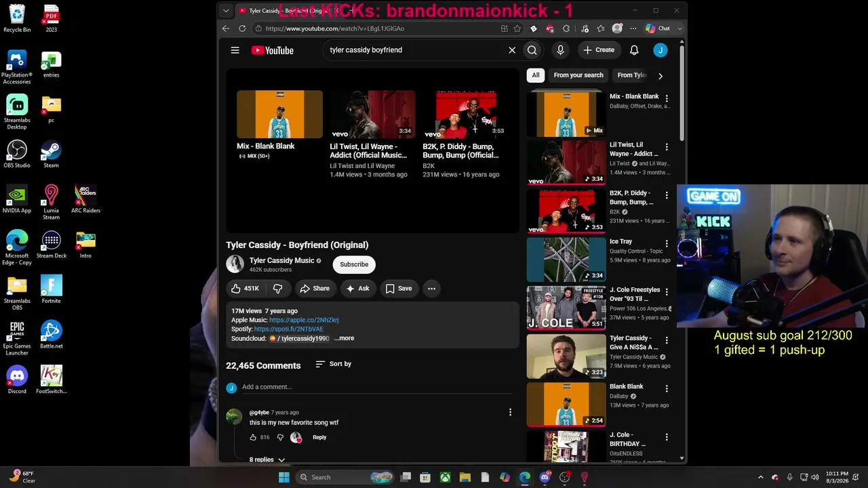Save the video to a playlist
The image size is (868, 488).
[399, 289]
